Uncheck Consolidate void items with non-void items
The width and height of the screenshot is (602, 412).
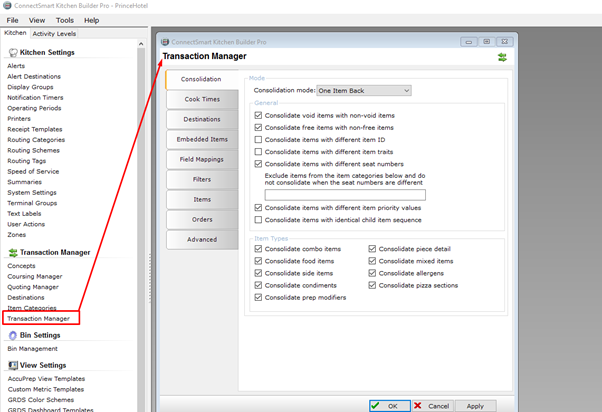(x=259, y=115)
